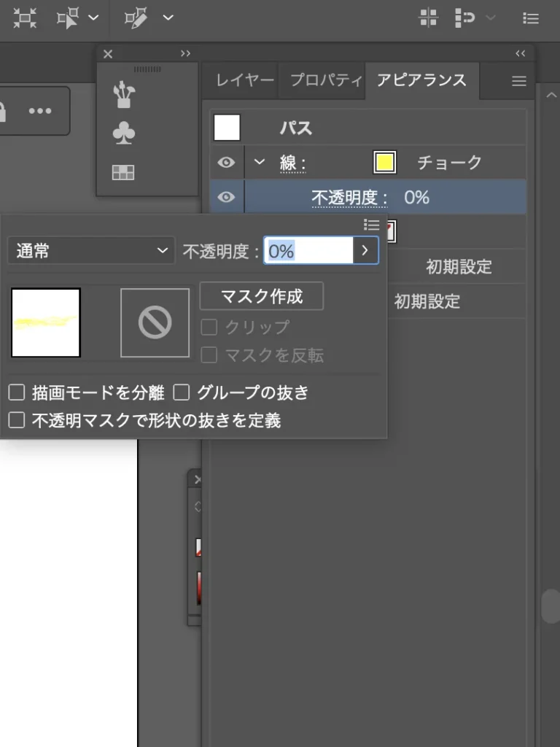560x747 pixels.
Task: Click the yellow stroke color swatch
Action: pos(384,163)
